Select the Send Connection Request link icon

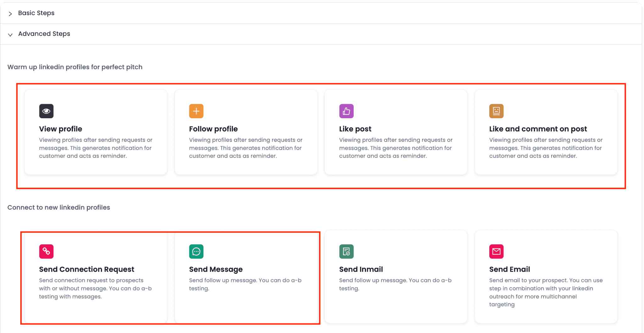pyautogui.click(x=46, y=251)
